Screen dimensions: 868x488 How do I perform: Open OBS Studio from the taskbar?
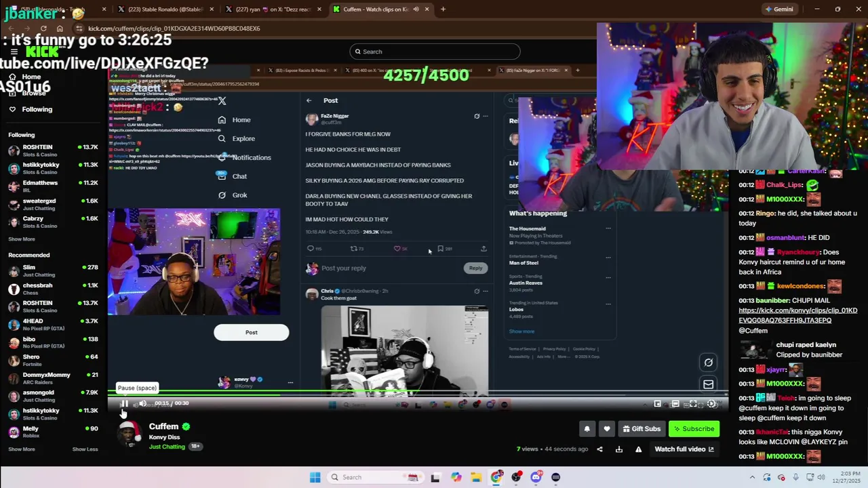516,477
